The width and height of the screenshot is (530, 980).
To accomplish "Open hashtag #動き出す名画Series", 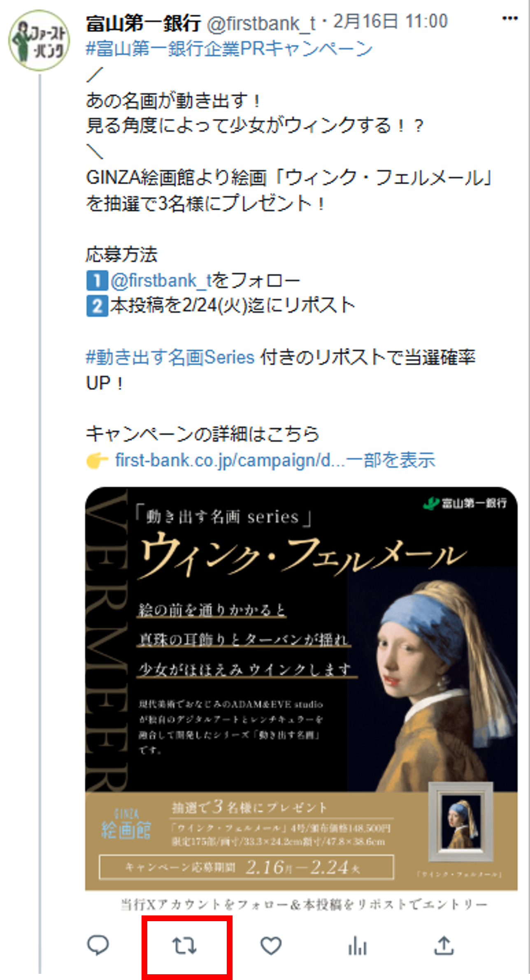I will pyautogui.click(x=170, y=357).
